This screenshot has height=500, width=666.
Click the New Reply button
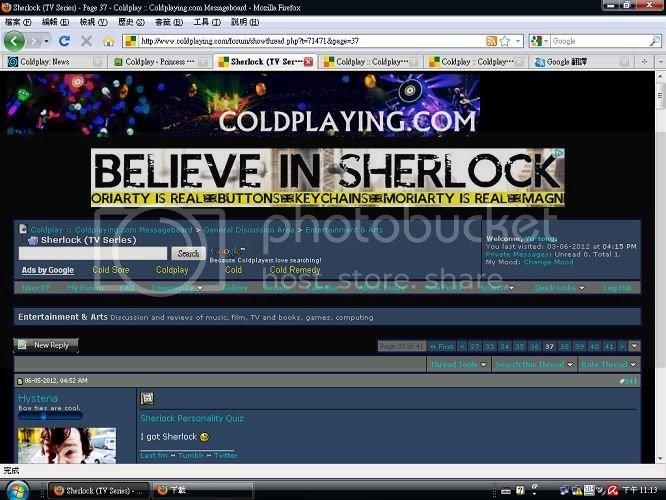pos(46,345)
